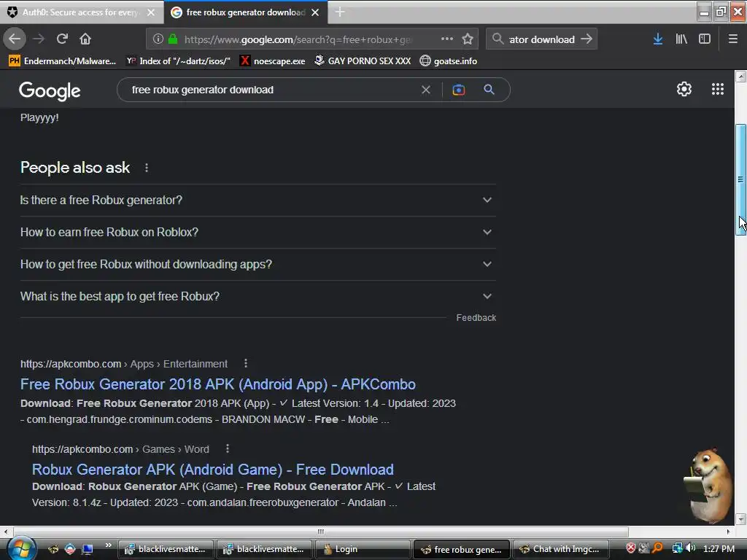
Task: Click the red X tray icon
Action: coord(630,548)
